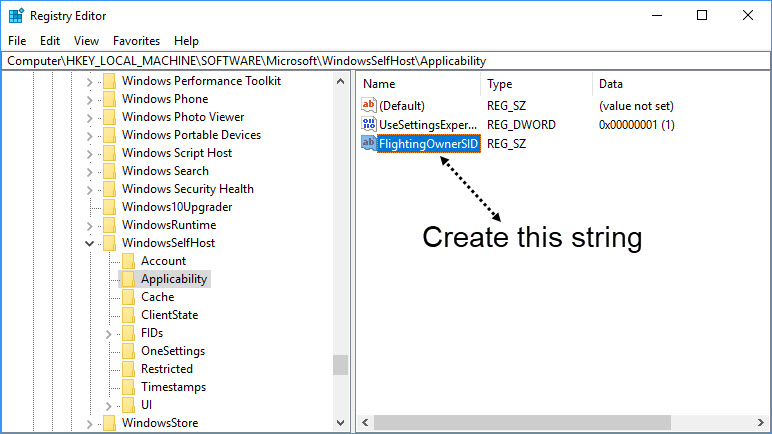This screenshot has height=434, width=772.
Task: Click the Windows Script Host folder icon
Action: tap(110, 153)
